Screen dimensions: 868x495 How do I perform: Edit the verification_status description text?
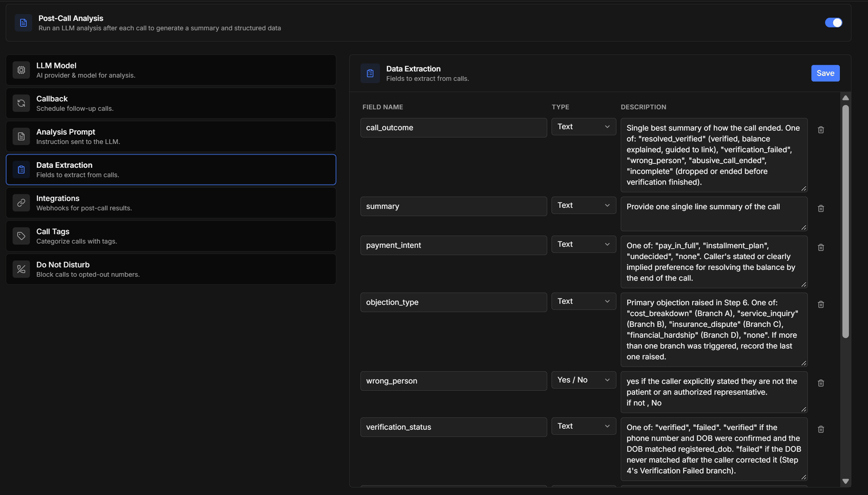pos(714,449)
